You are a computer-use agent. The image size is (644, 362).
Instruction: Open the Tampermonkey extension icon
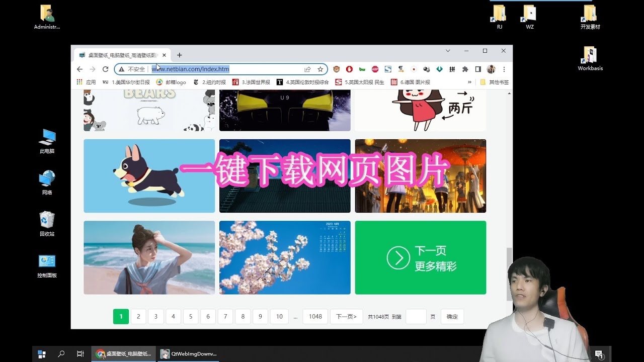[336, 69]
